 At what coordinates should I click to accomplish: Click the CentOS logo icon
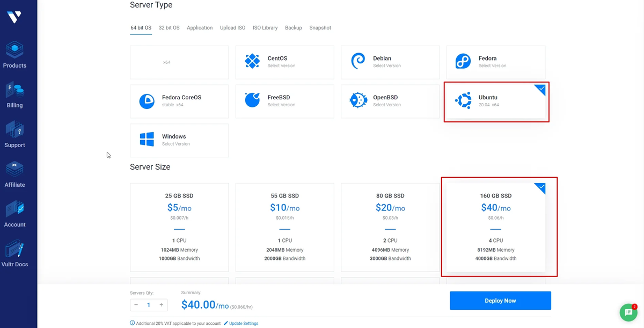[252, 61]
